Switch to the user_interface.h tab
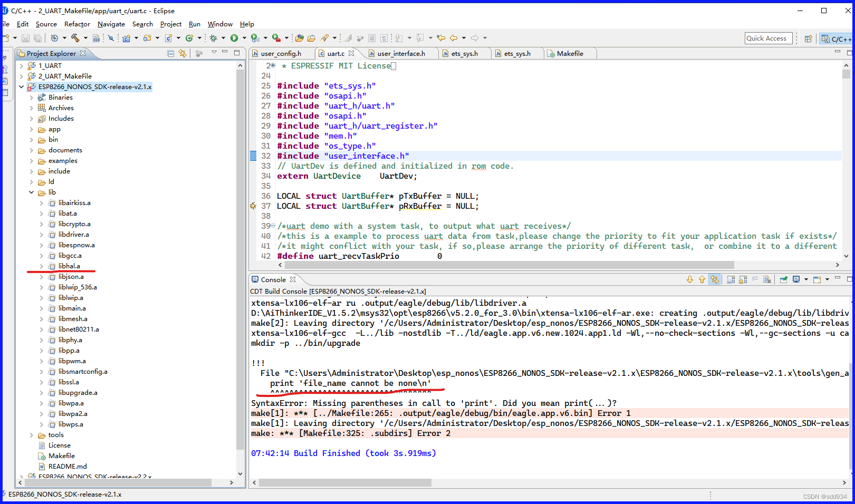Viewport: 855px width, 504px height. tap(401, 53)
